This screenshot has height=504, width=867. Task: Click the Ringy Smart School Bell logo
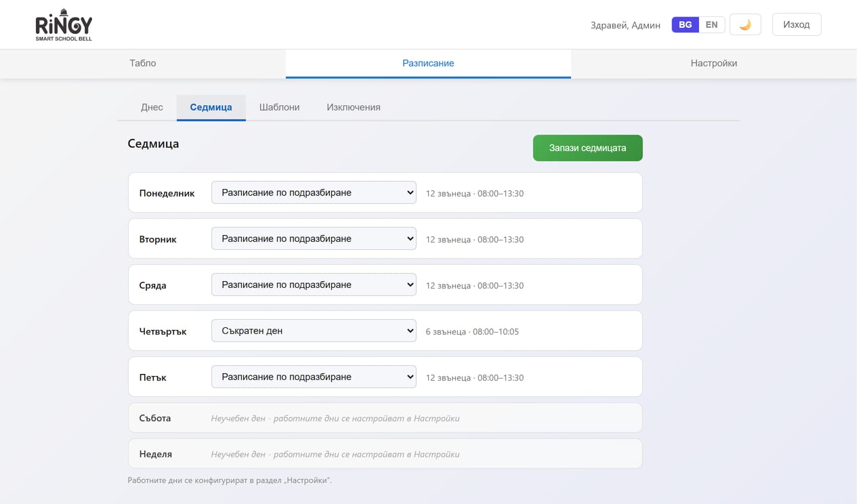click(64, 25)
